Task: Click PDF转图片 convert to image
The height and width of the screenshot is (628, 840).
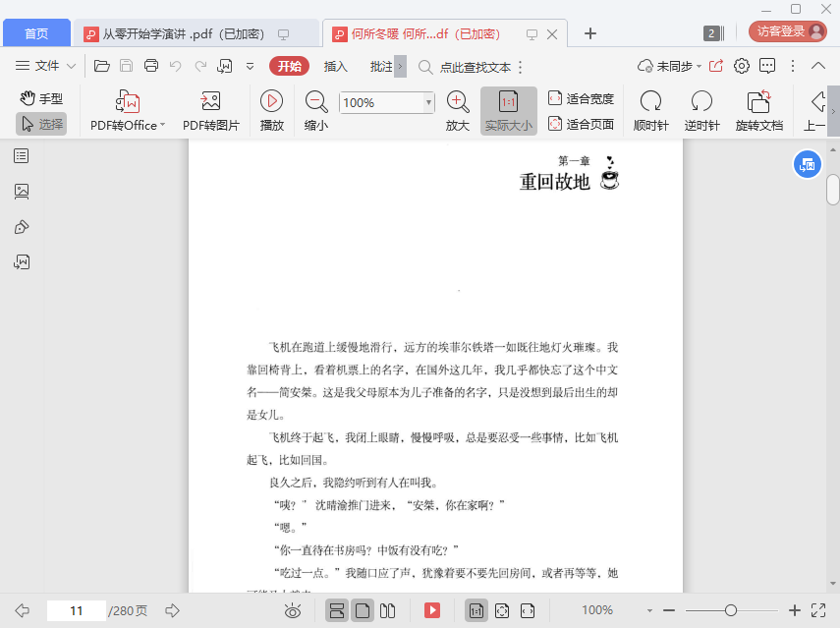Action: click(x=210, y=111)
